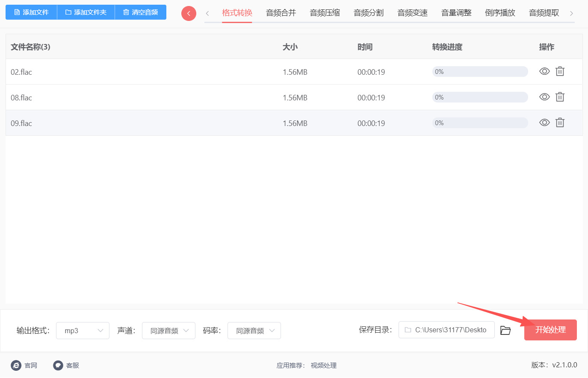
Task: Open the 视频处理 recommended app link
Action: click(x=324, y=366)
